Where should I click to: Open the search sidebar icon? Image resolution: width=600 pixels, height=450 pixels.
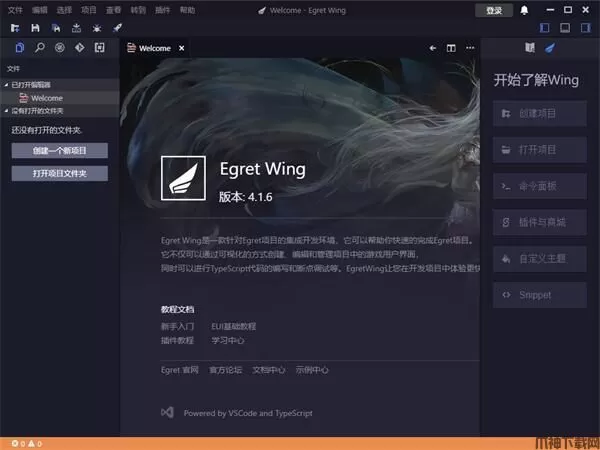pyautogui.click(x=40, y=47)
